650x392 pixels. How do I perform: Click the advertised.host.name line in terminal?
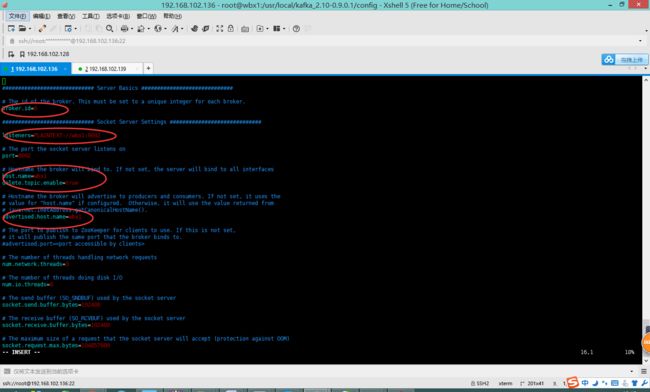[x=42, y=217]
